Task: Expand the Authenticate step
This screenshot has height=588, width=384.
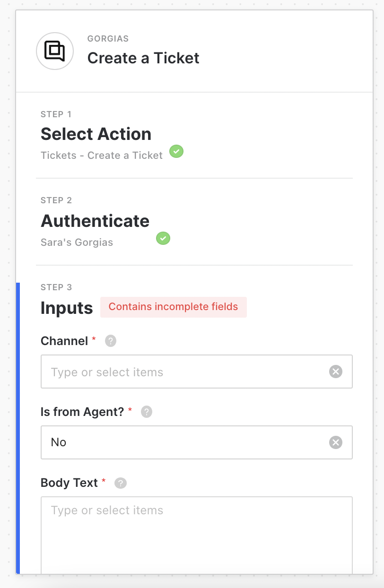Action: [x=95, y=221]
